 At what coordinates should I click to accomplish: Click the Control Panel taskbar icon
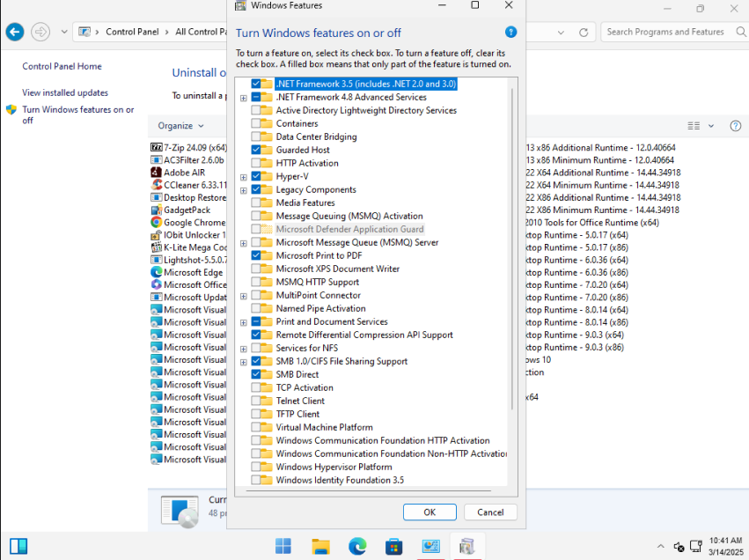coord(431,546)
